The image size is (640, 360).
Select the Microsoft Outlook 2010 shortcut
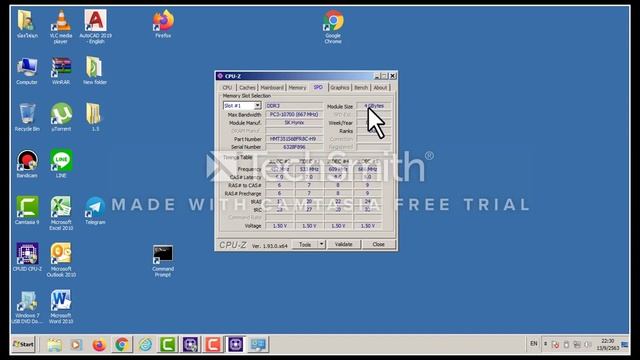(x=61, y=260)
